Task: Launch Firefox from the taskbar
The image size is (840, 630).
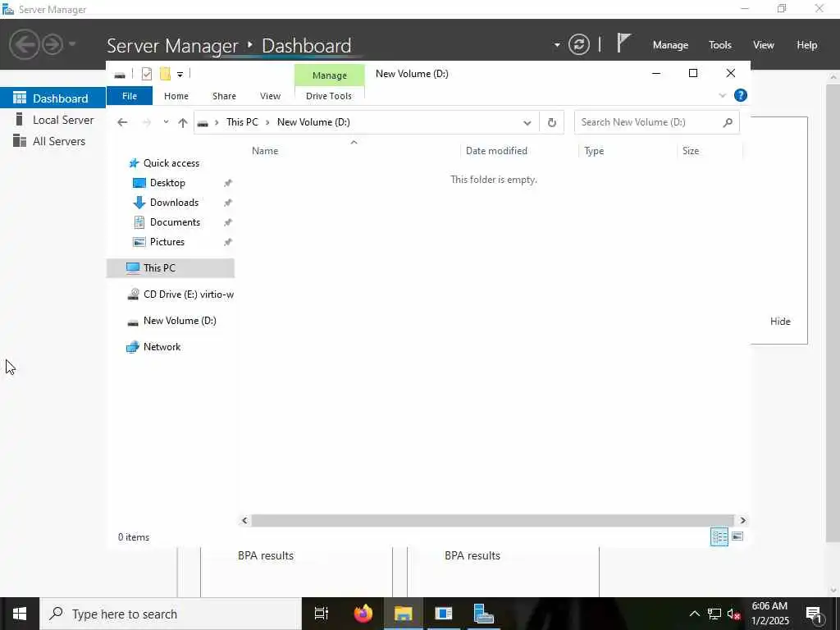Action: coord(363,614)
